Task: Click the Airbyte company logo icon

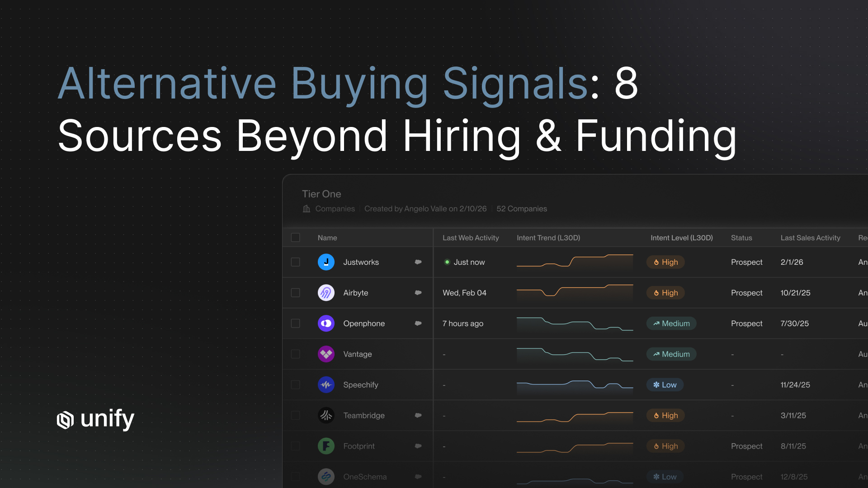Action: coord(326,293)
